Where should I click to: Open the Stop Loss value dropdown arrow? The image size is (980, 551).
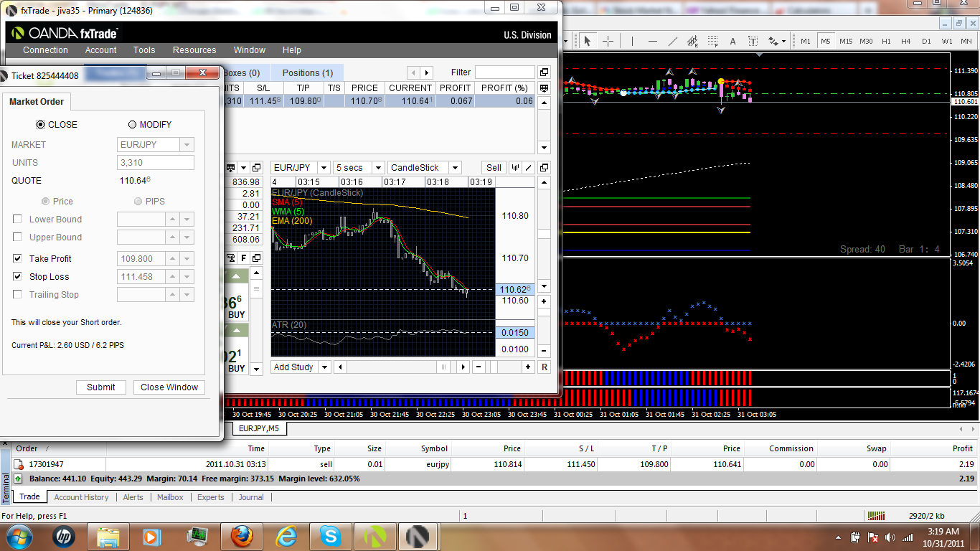tap(187, 276)
